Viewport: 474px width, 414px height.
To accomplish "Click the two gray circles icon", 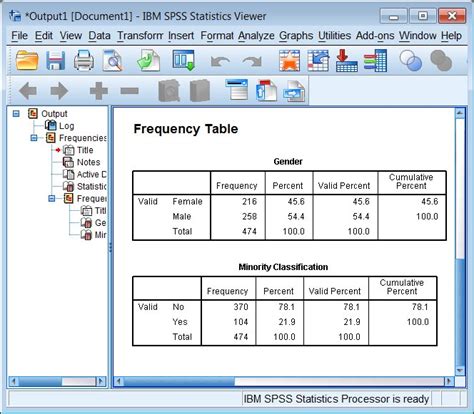I will coord(441,61).
